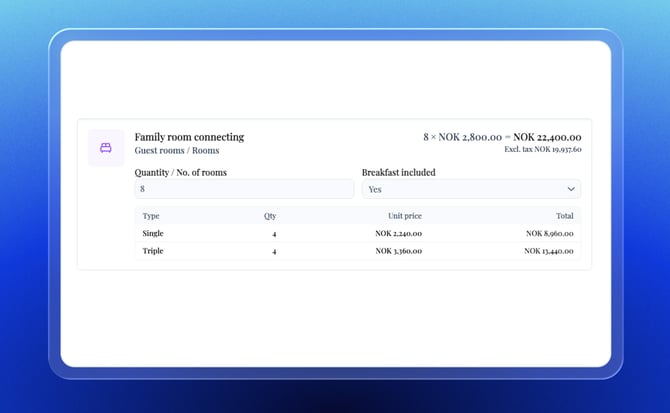
Task: Click the Qty column header
Action: [270, 216]
